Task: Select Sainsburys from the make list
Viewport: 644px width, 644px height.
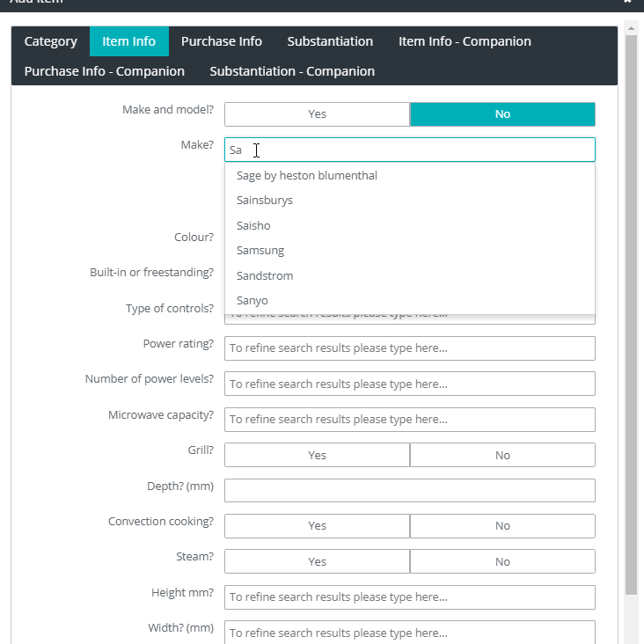Action: point(409,201)
